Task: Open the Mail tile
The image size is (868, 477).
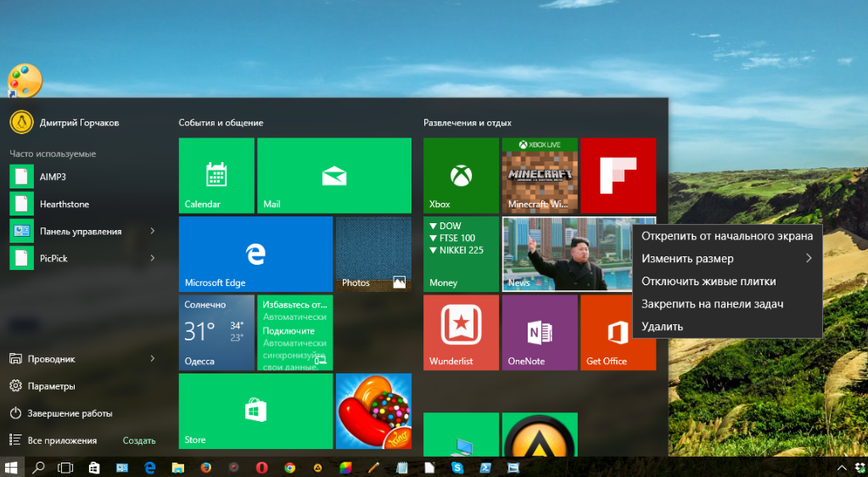Action: click(333, 176)
